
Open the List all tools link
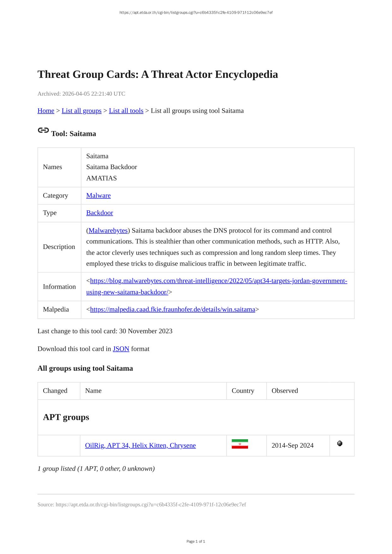click(126, 111)
